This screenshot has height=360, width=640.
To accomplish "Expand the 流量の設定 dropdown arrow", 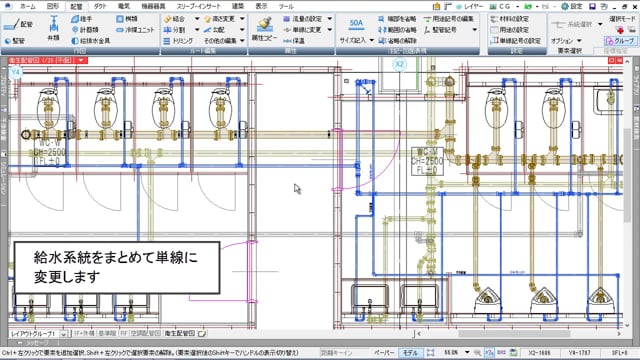I will pos(329,19).
